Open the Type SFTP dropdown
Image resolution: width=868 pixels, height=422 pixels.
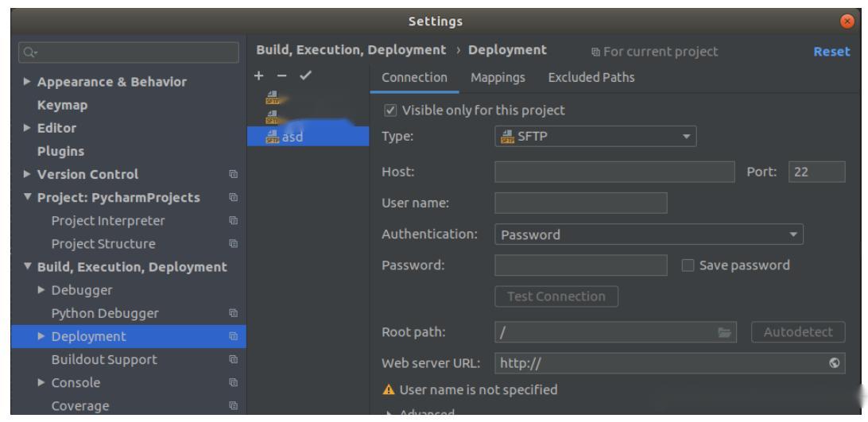595,136
